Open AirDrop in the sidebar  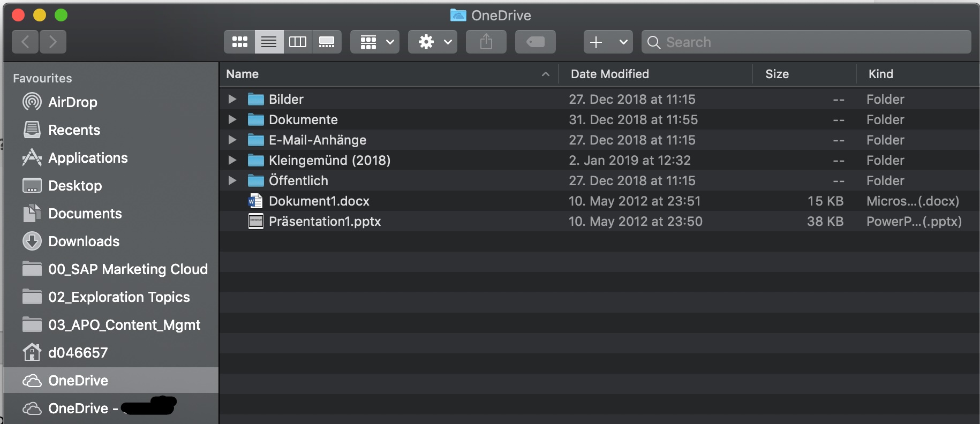[x=111, y=102]
